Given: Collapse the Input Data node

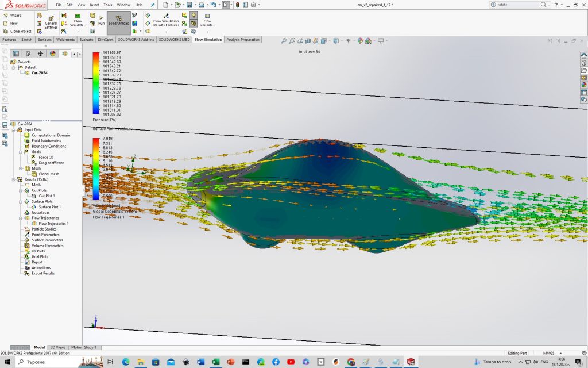Looking at the screenshot, I should pyautogui.click(x=14, y=130).
